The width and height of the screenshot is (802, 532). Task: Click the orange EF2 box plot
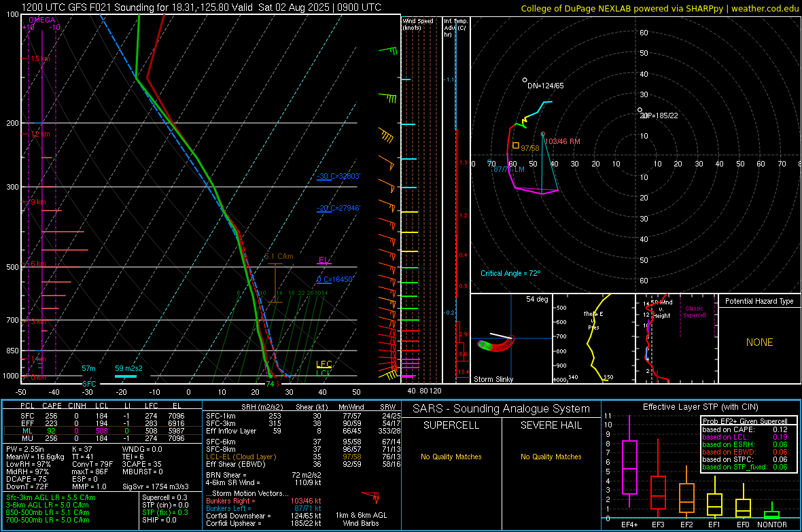686,492
